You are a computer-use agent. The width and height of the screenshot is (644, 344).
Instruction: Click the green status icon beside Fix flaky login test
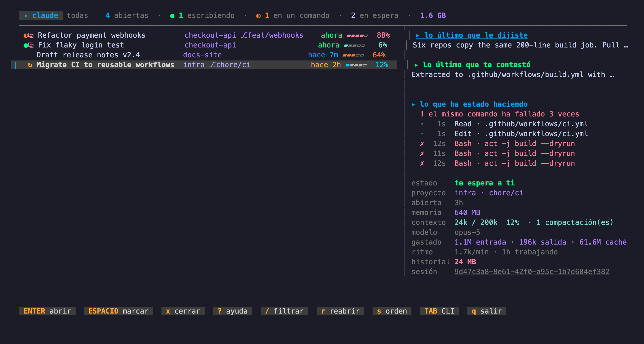pos(26,45)
